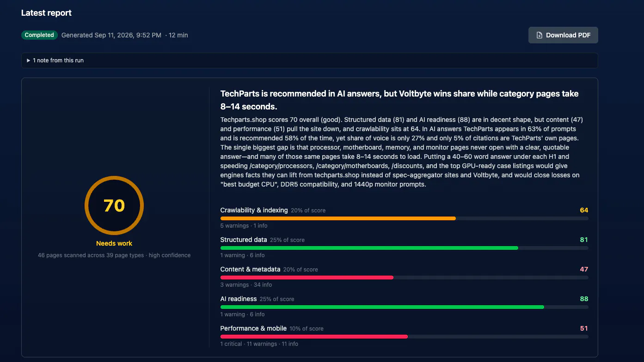Open the 'Structured data' category
Image resolution: width=644 pixels, height=362 pixels.
click(x=244, y=240)
